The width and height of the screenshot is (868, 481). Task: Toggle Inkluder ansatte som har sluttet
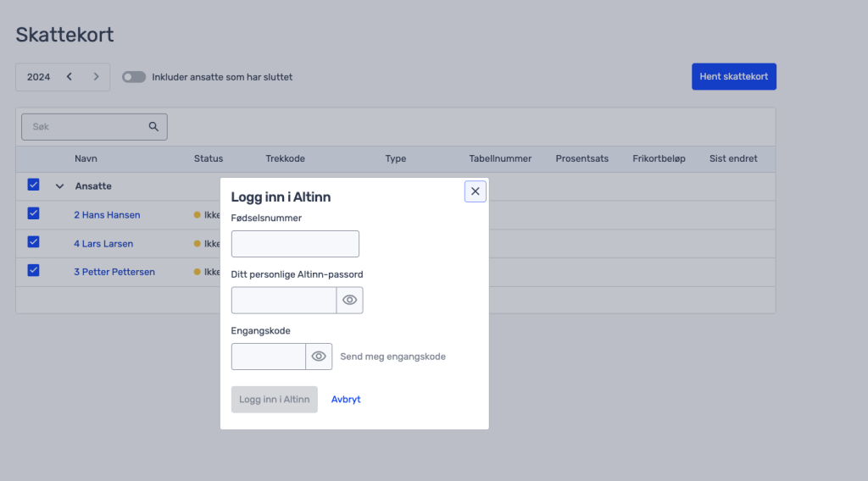[134, 77]
